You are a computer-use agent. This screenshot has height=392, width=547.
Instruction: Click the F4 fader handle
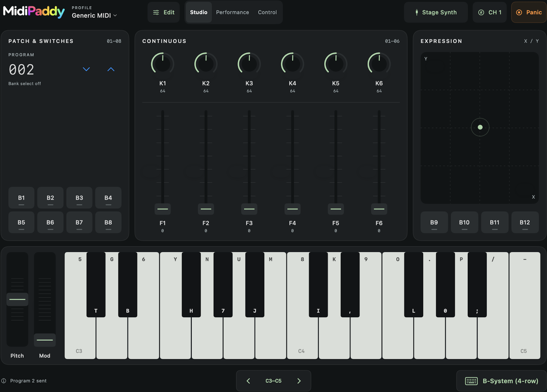point(293,209)
